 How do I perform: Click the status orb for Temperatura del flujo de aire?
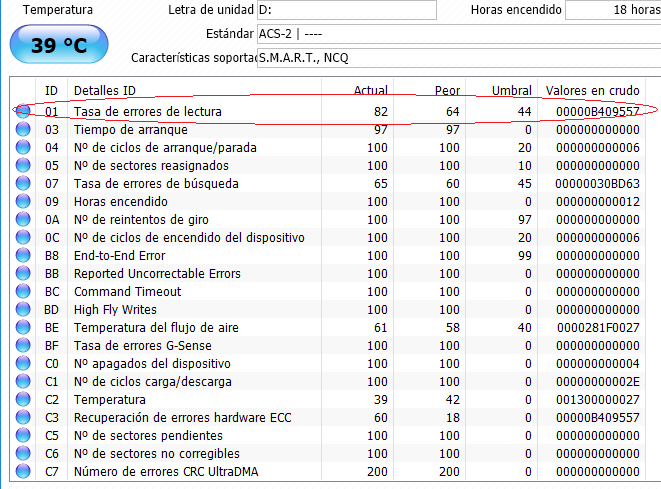23,328
